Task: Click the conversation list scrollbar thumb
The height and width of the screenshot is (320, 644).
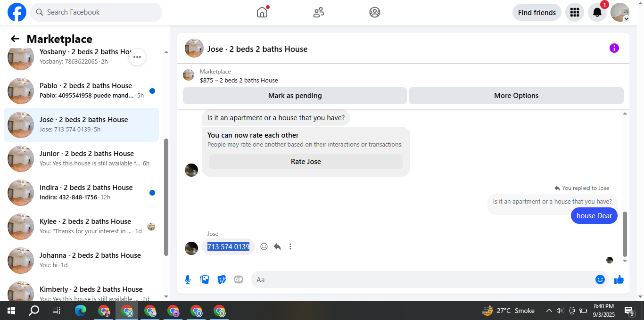Action: coord(166,197)
